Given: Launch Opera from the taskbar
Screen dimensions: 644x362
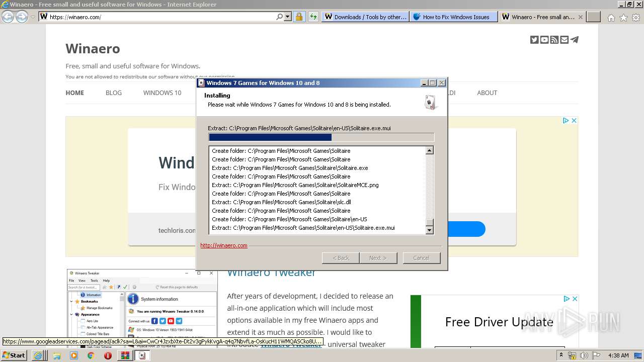Looking at the screenshot, I should (108, 355).
